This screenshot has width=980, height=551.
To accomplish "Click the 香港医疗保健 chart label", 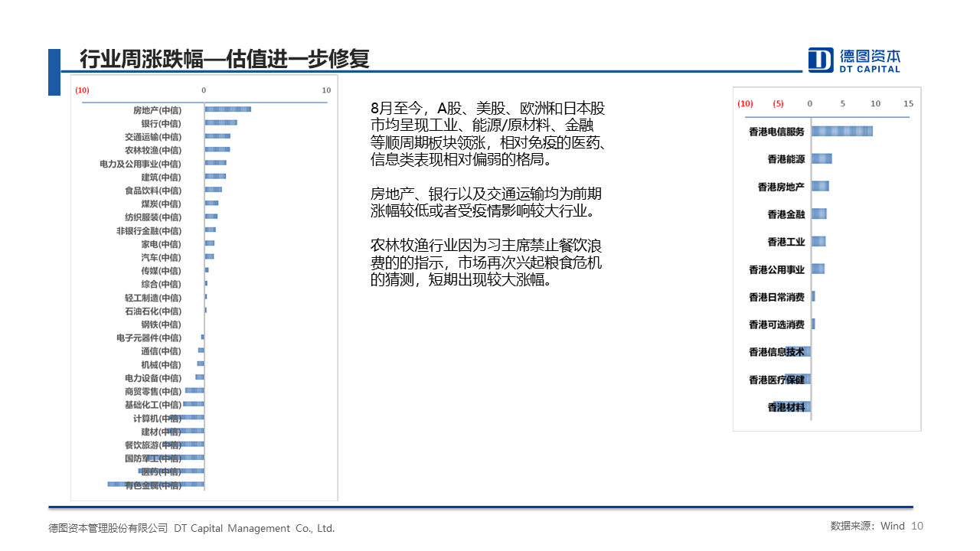I will pyautogui.click(x=776, y=380).
